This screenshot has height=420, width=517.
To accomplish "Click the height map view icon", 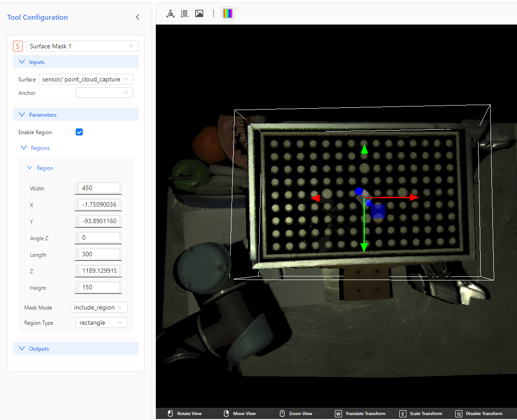I will point(184,13).
